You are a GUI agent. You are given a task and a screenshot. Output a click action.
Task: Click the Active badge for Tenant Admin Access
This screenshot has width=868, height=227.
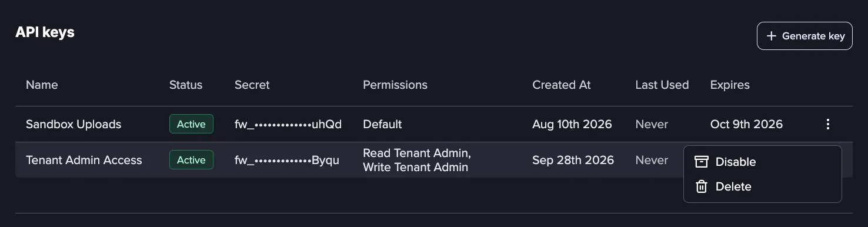(191, 160)
